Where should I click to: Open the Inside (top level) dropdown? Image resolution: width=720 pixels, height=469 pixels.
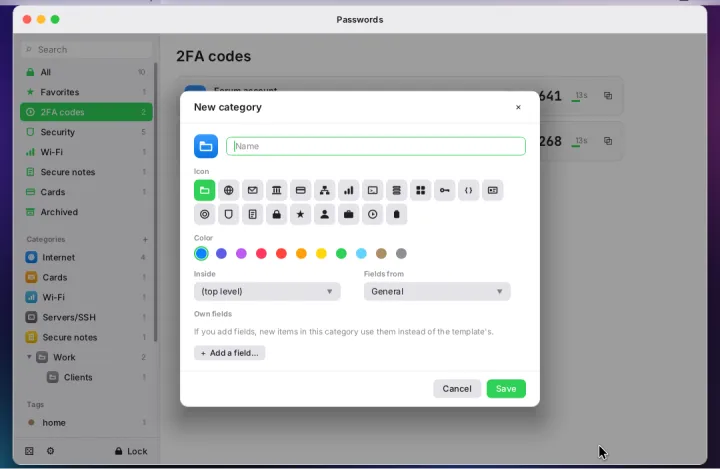point(267,291)
